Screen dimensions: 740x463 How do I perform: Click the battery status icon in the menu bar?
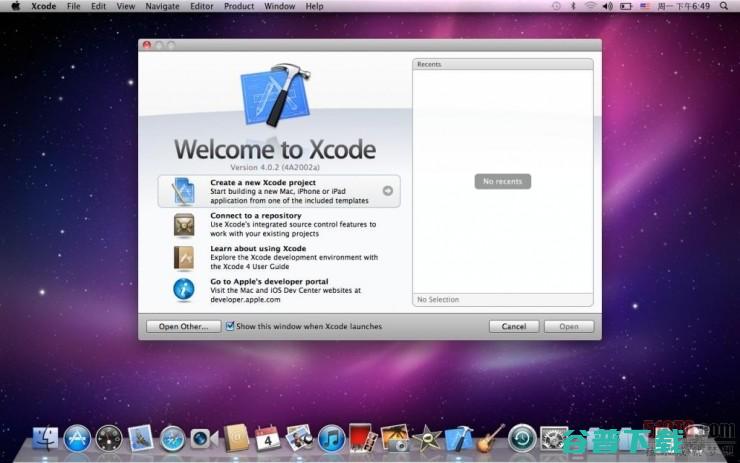click(626, 6)
